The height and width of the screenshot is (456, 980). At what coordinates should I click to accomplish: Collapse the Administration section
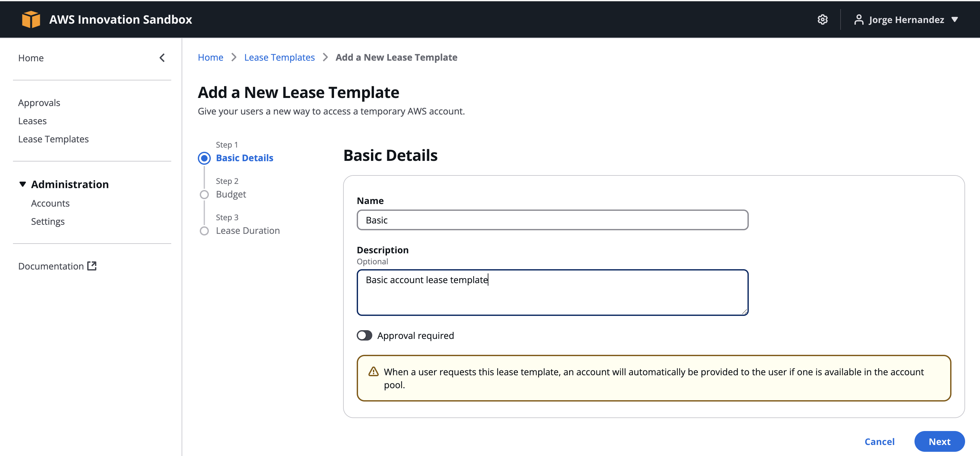(x=22, y=184)
